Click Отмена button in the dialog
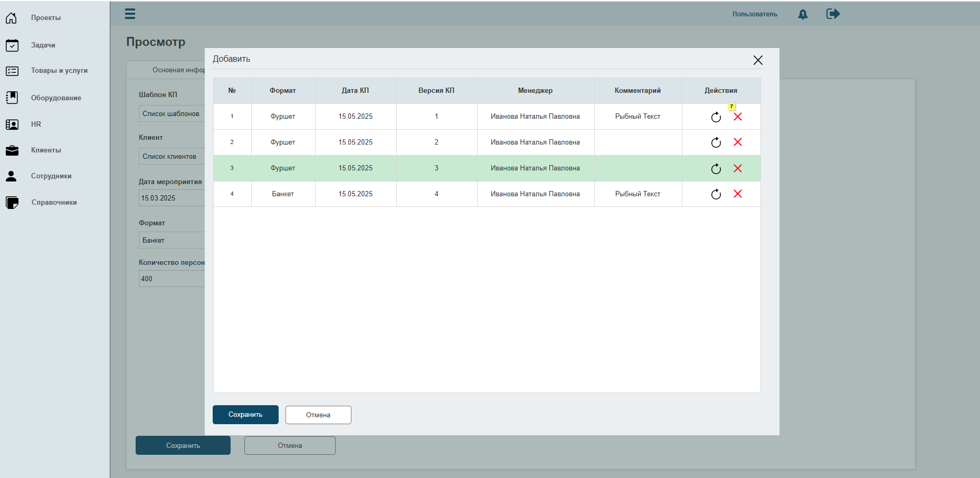The width and height of the screenshot is (980, 478). [318, 415]
